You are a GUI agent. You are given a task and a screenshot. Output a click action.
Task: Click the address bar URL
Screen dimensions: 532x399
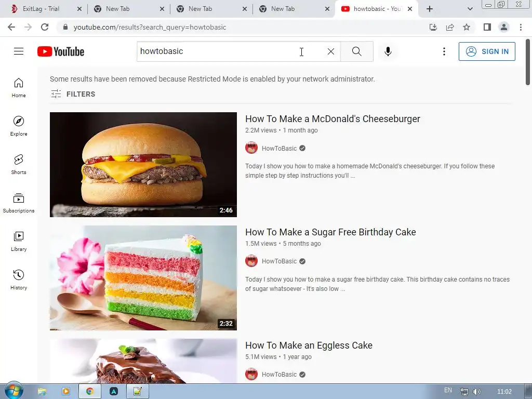(150, 27)
